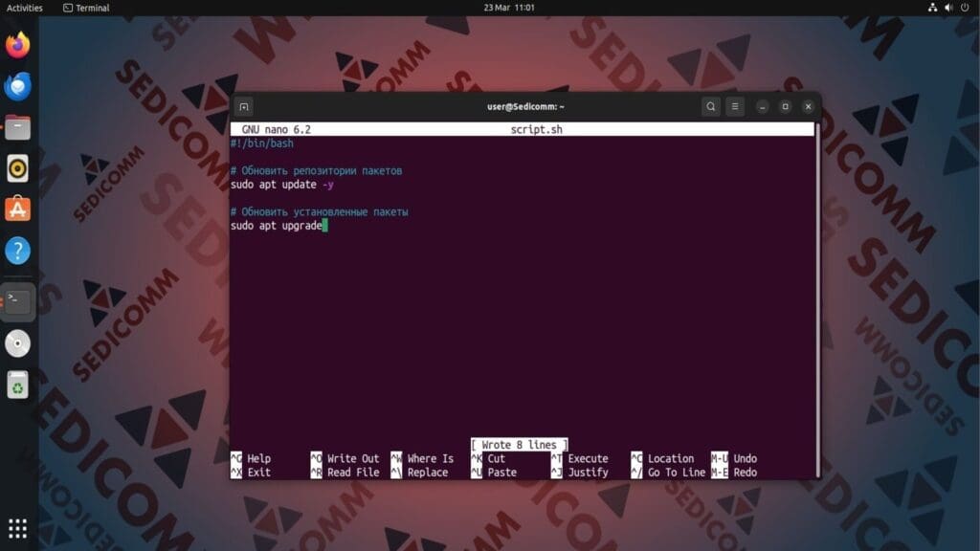Open Show Applications grid in the dock
The image size is (980, 551).
tap(17, 527)
